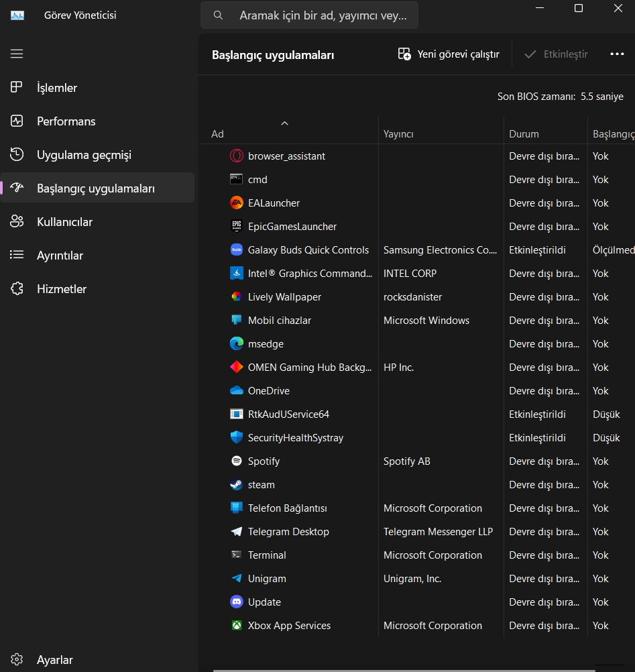The height and width of the screenshot is (672, 635).
Task: Sort by the Durum column header
Action: [x=524, y=134]
